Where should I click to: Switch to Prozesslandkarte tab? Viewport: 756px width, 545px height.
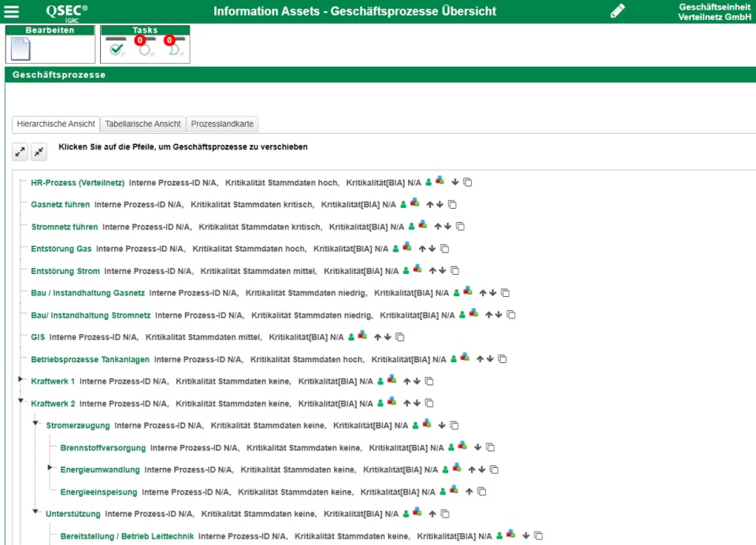point(222,124)
